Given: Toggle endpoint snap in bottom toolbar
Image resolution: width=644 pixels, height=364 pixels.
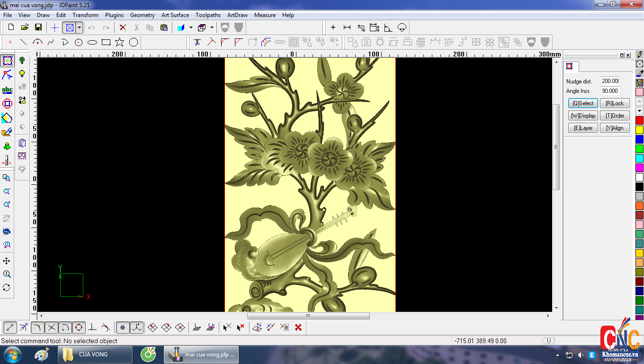Looking at the screenshot, I should (10, 327).
